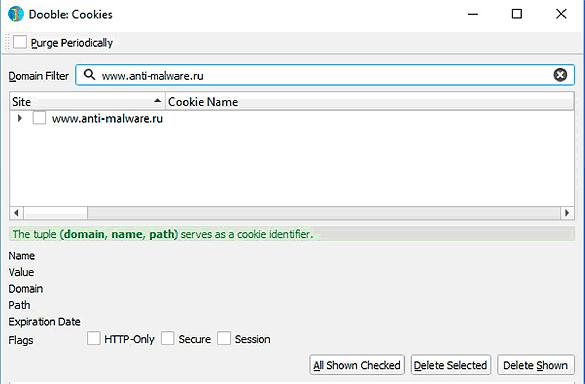Maximize the Dooble Cookies window
585x384 pixels.
coord(517,14)
